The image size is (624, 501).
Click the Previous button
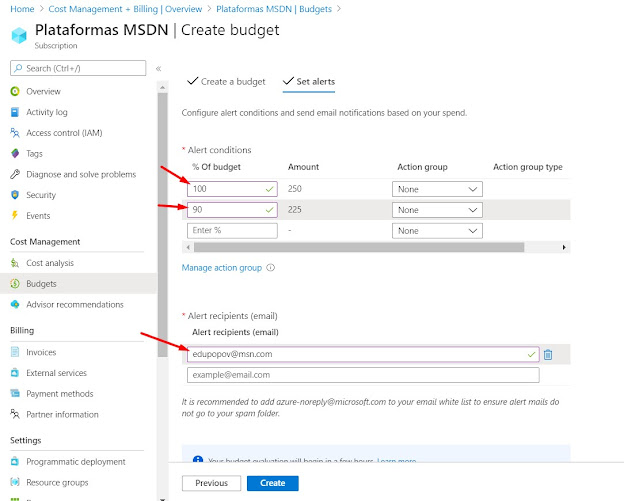point(211,483)
